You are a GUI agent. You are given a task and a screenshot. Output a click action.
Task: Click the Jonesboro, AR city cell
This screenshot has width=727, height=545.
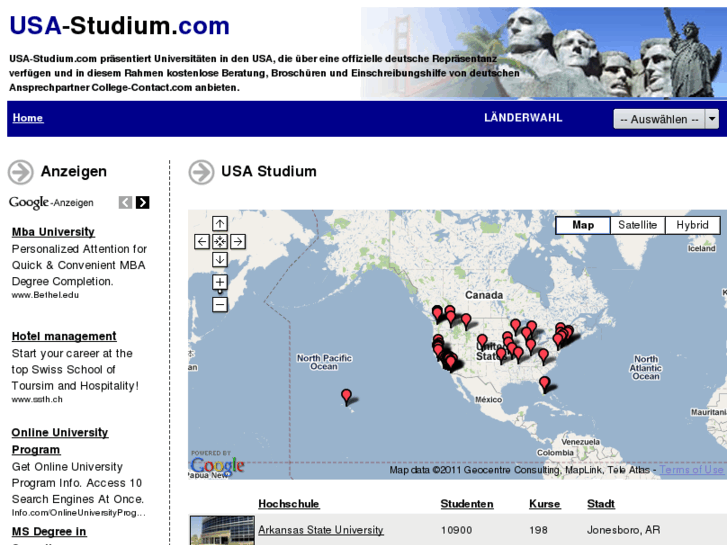[624, 530]
